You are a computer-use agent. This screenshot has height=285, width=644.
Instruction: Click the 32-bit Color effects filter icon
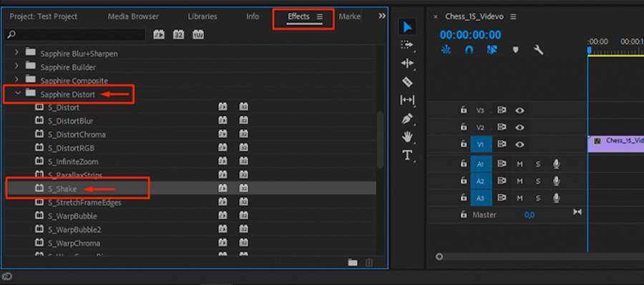point(178,34)
